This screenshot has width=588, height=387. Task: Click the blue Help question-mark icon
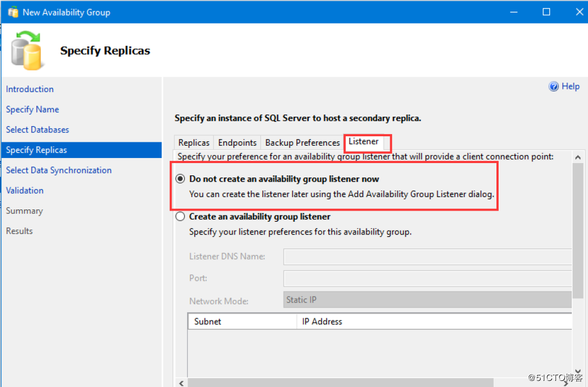[553, 87]
